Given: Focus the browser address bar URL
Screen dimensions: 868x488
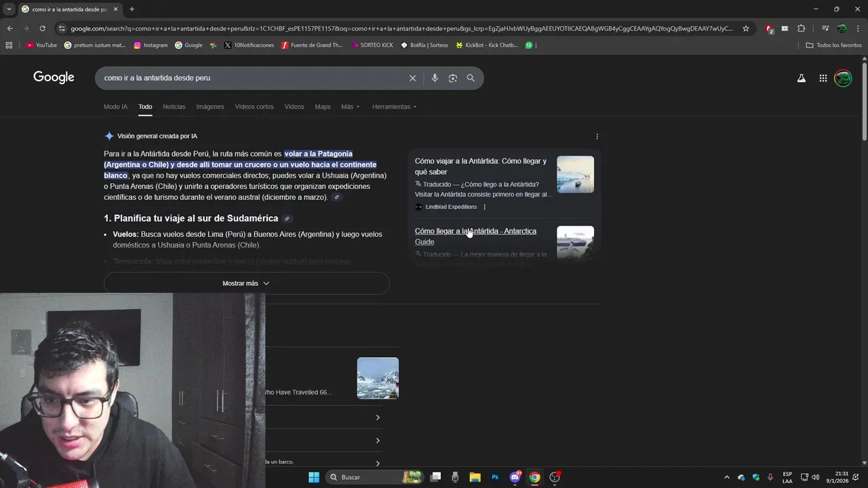Looking at the screenshot, I should [x=400, y=28].
